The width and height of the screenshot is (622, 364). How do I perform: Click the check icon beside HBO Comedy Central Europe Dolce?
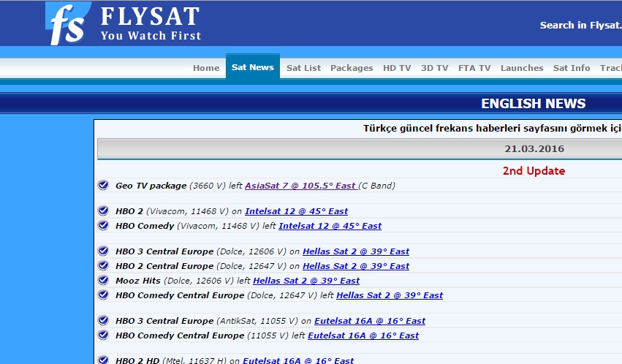(104, 295)
